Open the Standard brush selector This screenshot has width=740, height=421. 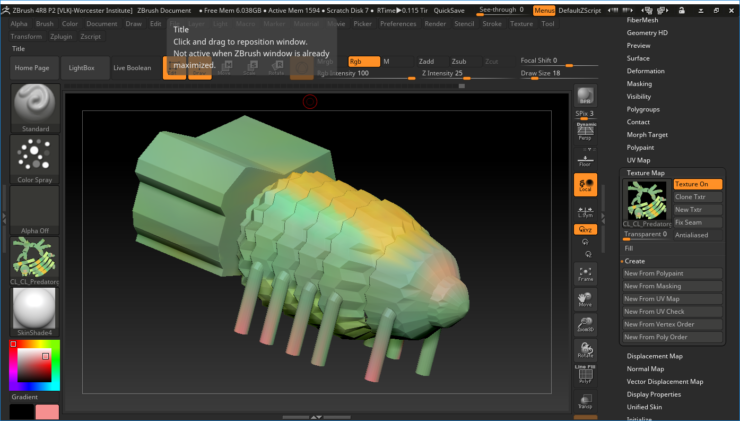[x=36, y=105]
